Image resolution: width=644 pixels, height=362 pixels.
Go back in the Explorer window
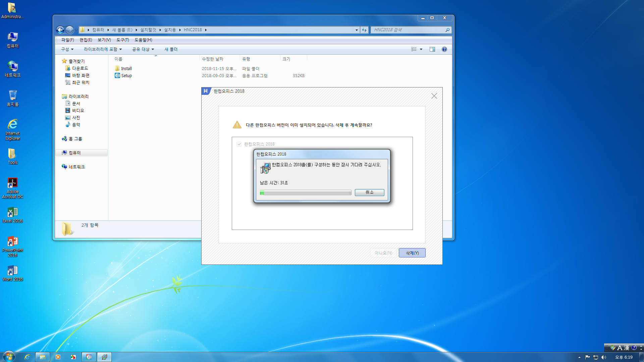pos(60,30)
